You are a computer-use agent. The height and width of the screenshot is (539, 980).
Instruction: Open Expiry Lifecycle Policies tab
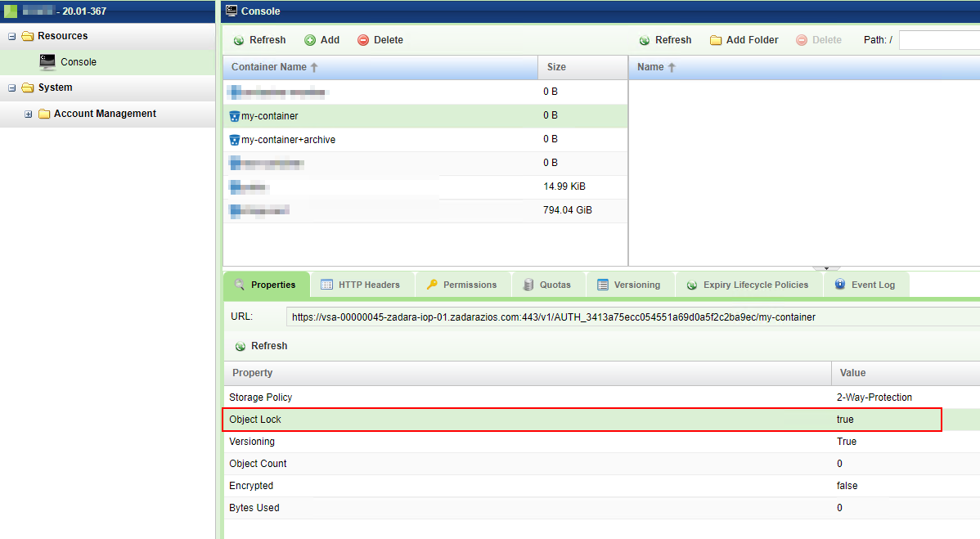pos(748,285)
